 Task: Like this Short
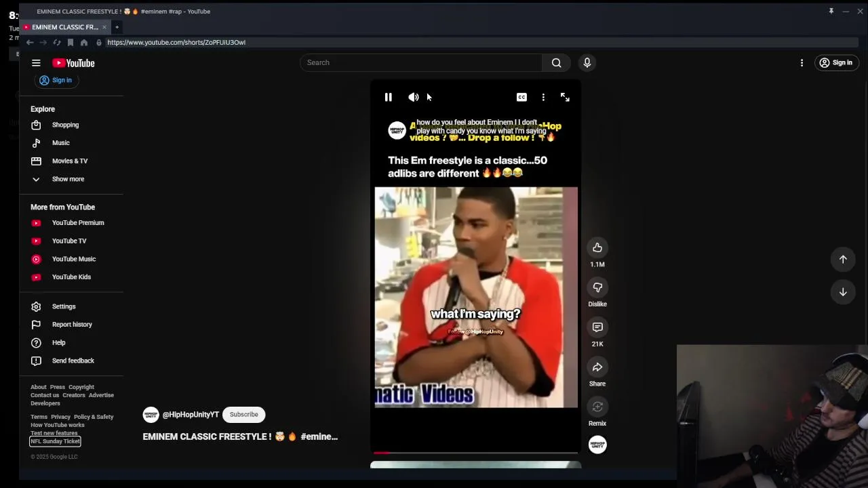(597, 247)
